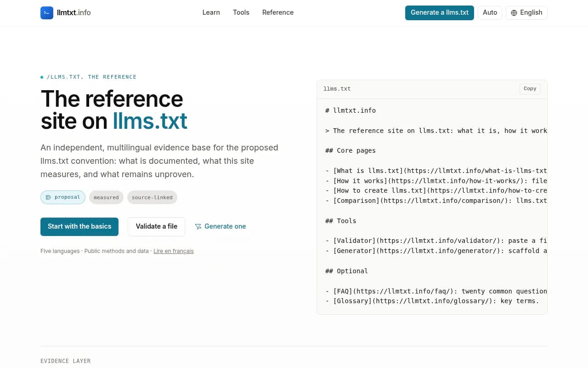Click the 'An independent, multilingual evidence base' paragraph

tap(159, 161)
